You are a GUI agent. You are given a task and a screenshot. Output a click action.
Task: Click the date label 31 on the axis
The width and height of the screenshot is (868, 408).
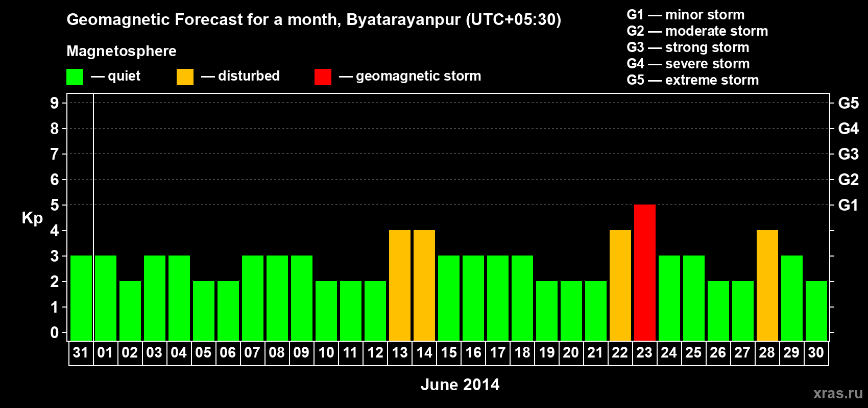click(81, 352)
